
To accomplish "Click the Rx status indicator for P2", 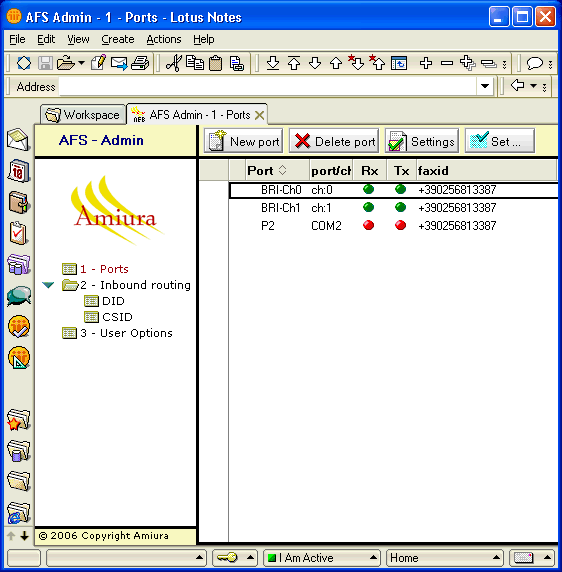I will 368,225.
